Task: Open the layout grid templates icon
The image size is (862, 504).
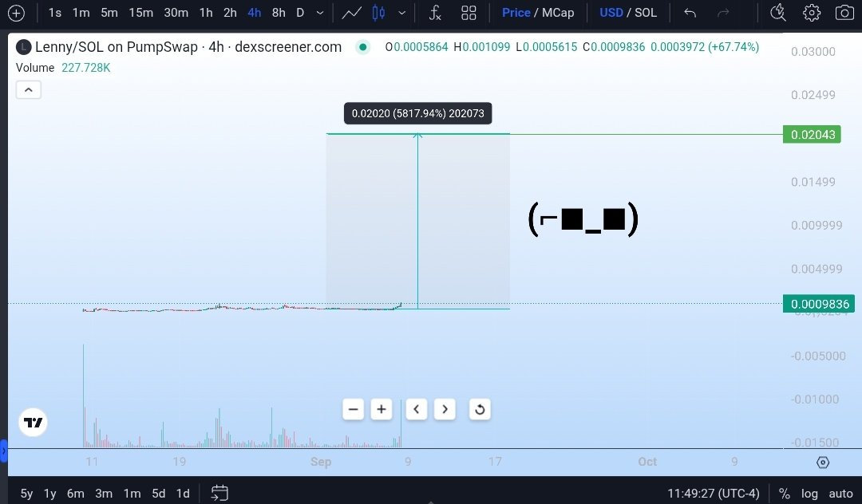Action: click(469, 13)
